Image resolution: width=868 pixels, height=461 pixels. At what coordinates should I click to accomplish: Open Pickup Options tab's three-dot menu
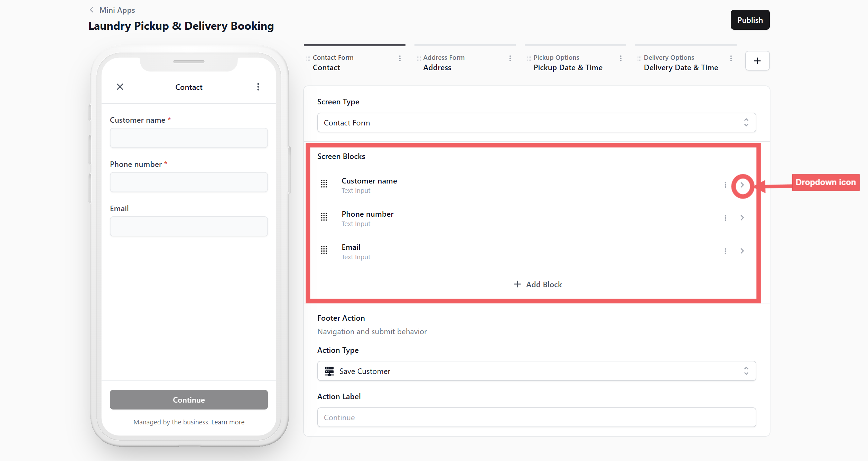(x=620, y=58)
